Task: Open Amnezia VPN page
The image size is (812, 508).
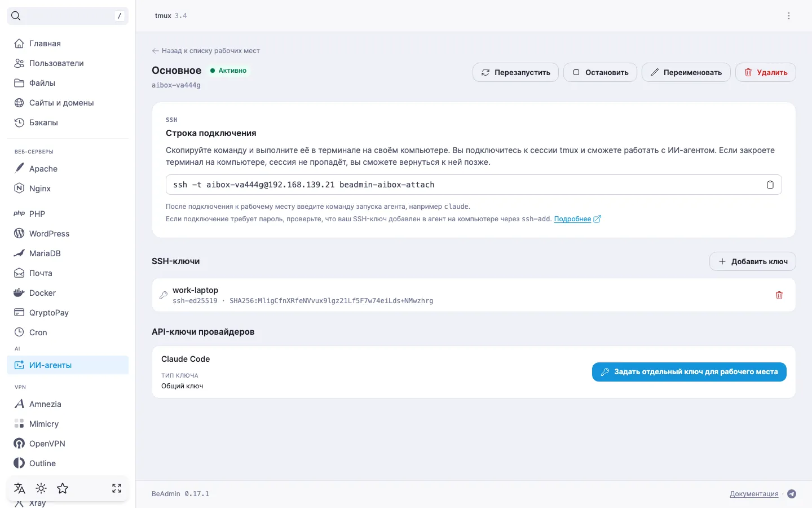Action: point(68,404)
